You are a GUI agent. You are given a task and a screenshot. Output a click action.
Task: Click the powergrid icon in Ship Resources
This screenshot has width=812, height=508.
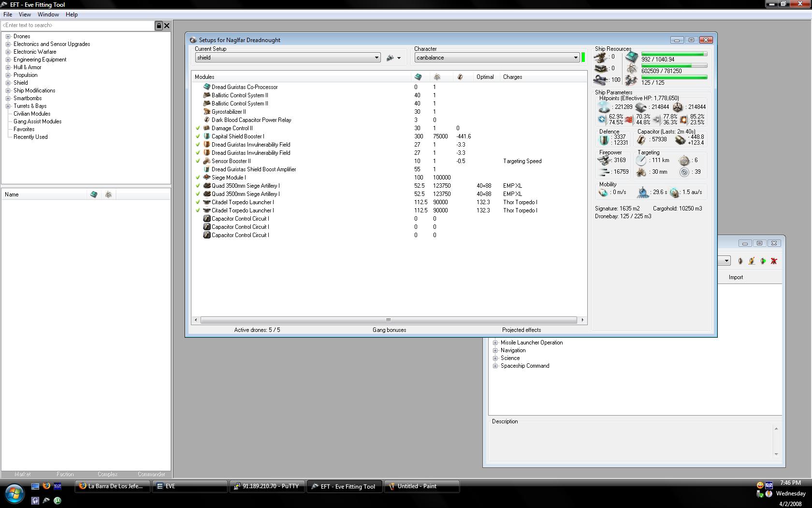(631, 69)
